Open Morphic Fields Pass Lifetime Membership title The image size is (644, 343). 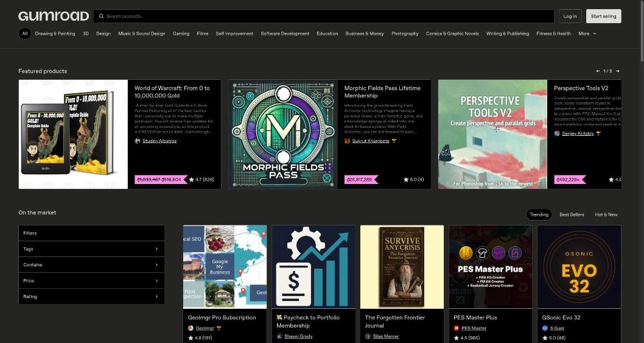pos(382,92)
